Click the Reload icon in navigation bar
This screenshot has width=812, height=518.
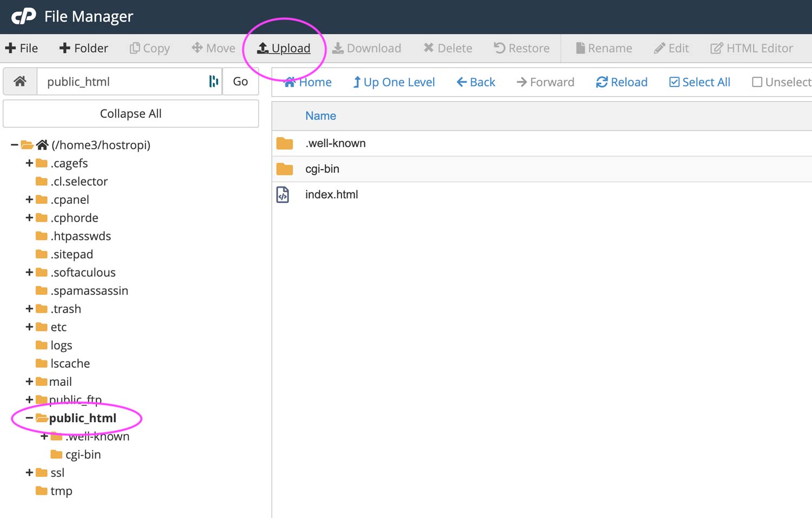pyautogui.click(x=601, y=82)
